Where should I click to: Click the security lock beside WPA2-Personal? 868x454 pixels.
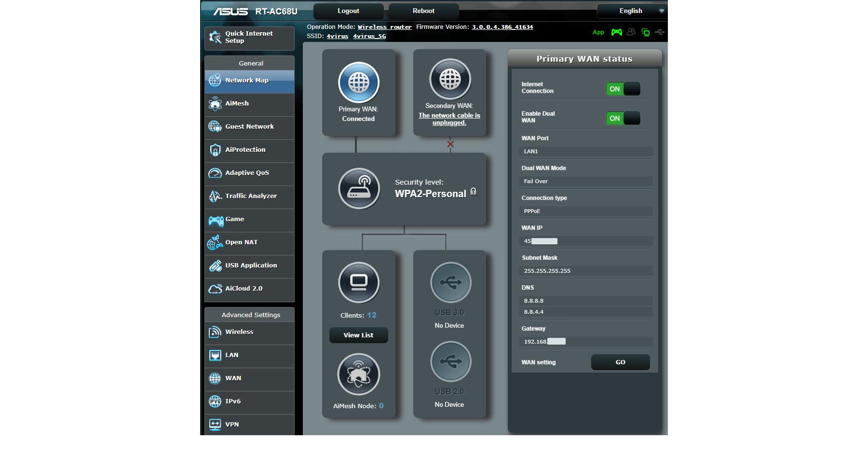[473, 191]
